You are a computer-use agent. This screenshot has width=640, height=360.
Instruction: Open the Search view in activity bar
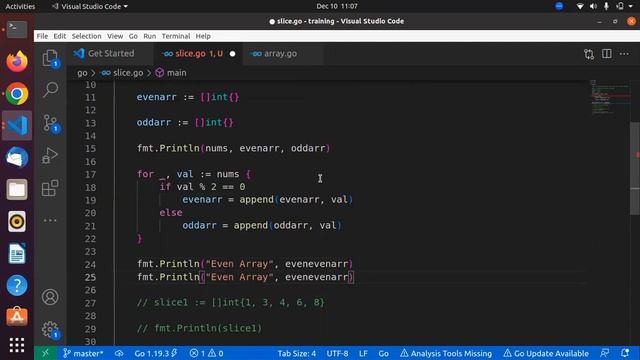50,89
